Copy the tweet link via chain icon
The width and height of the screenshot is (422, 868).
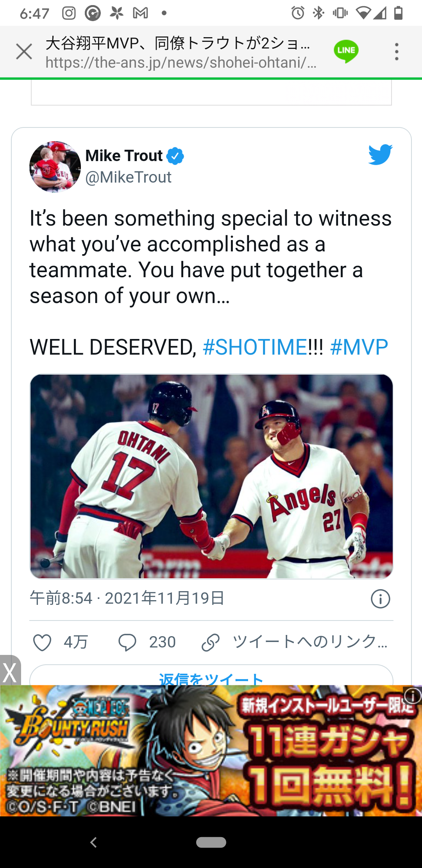[x=211, y=642]
